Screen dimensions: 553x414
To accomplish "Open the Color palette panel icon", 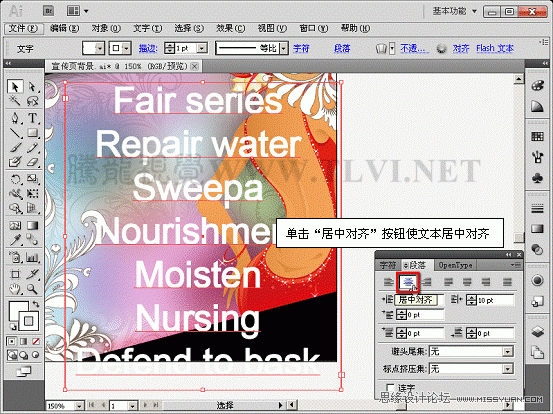I will [x=537, y=86].
